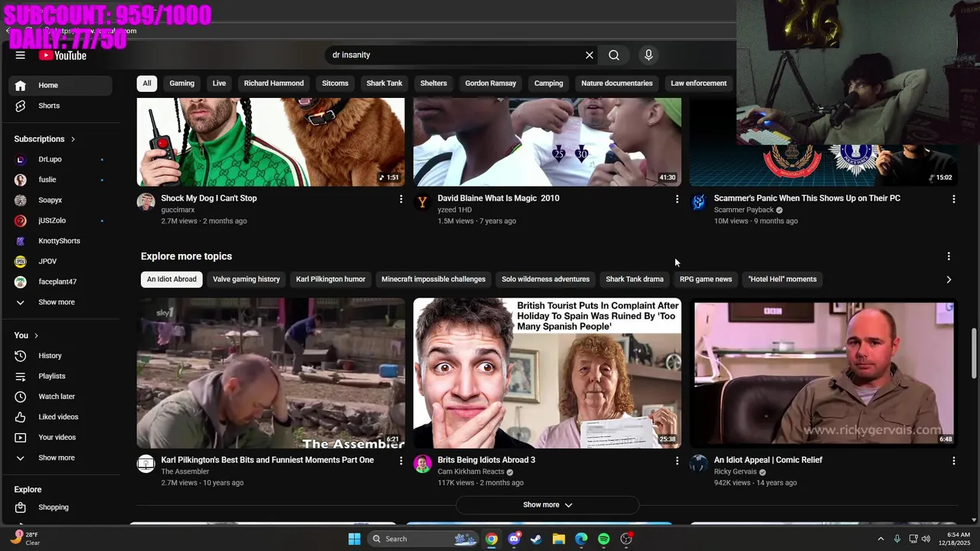Open options for Karl Pilkington's Best Bits
Image resolution: width=980 pixels, height=551 pixels.
400,461
